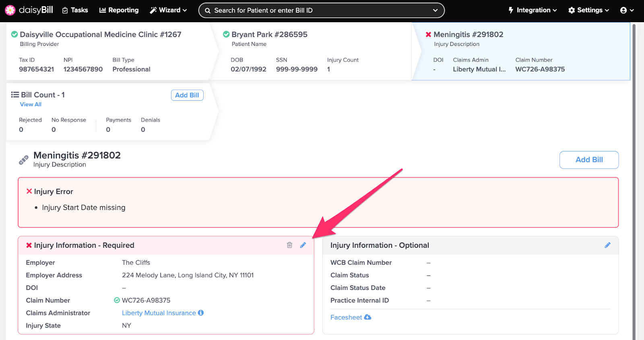Open the Reporting section
This screenshot has height=340, width=644.
coord(119,10)
